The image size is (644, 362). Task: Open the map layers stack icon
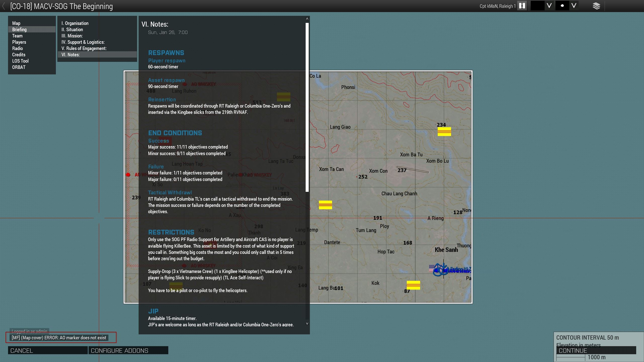tap(596, 6)
